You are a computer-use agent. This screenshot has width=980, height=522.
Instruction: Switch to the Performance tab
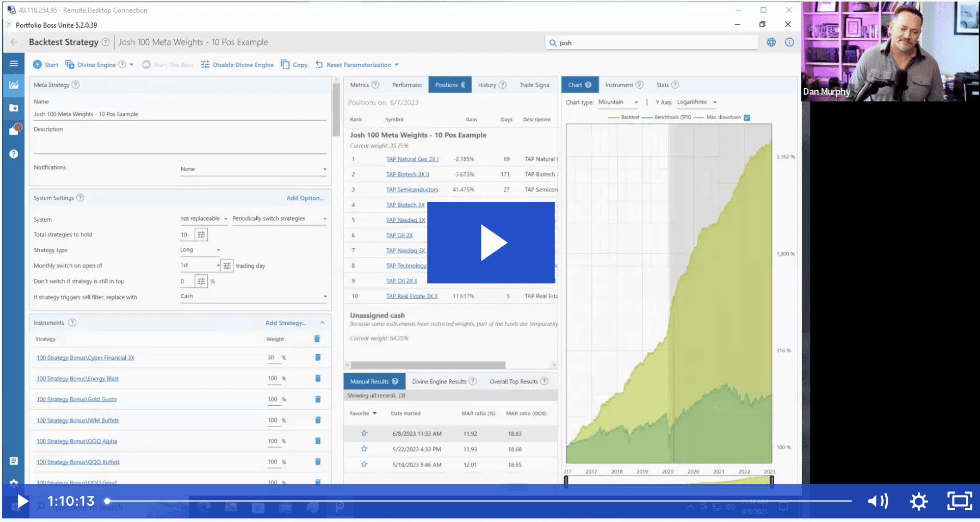407,85
